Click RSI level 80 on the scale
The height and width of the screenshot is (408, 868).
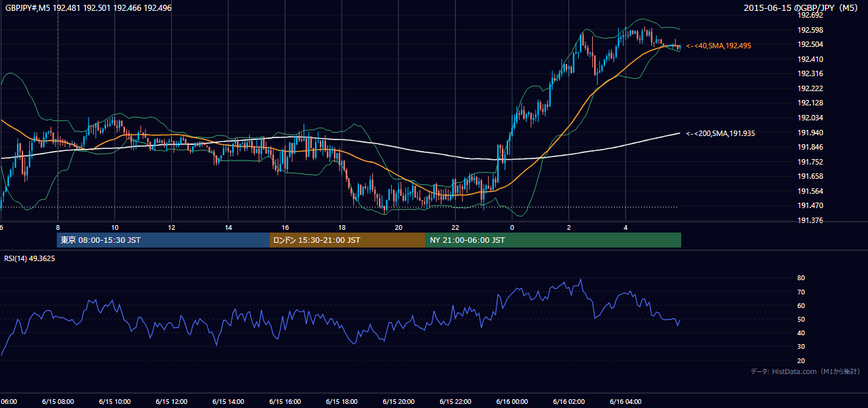(x=801, y=278)
